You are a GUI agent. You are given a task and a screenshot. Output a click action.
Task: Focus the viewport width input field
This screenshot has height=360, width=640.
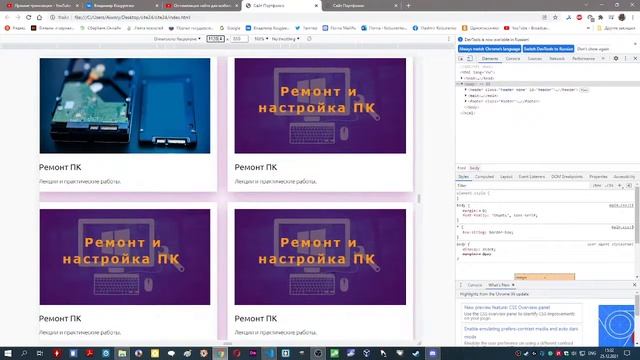(x=216, y=39)
